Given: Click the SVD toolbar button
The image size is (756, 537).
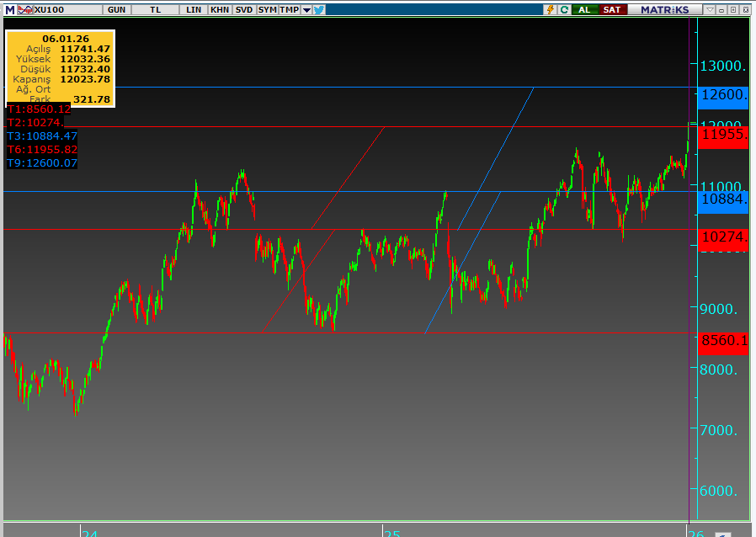Looking at the screenshot, I should 244,9.
